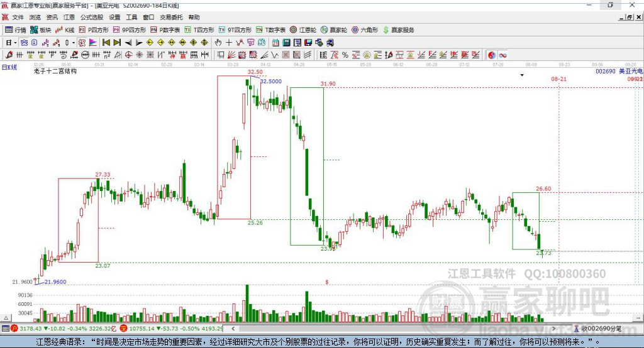644x348 pixels.
Task: Open the T数字表 tool
Action: coord(270,30)
